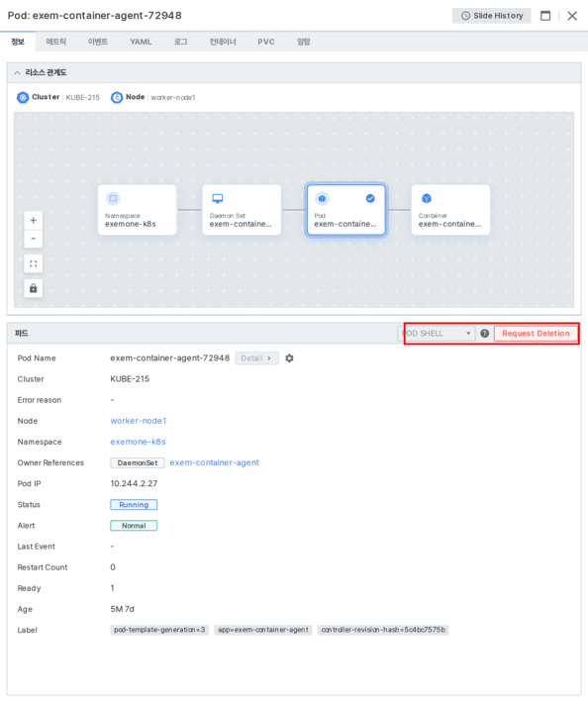The image size is (588, 706).
Task: Zoom in the relationship diagram
Action: click(x=34, y=220)
